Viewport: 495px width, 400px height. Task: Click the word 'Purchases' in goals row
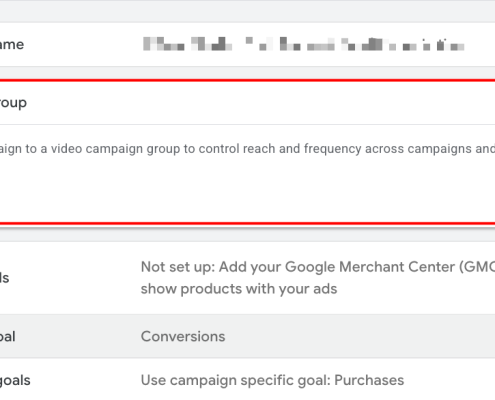[369, 380]
